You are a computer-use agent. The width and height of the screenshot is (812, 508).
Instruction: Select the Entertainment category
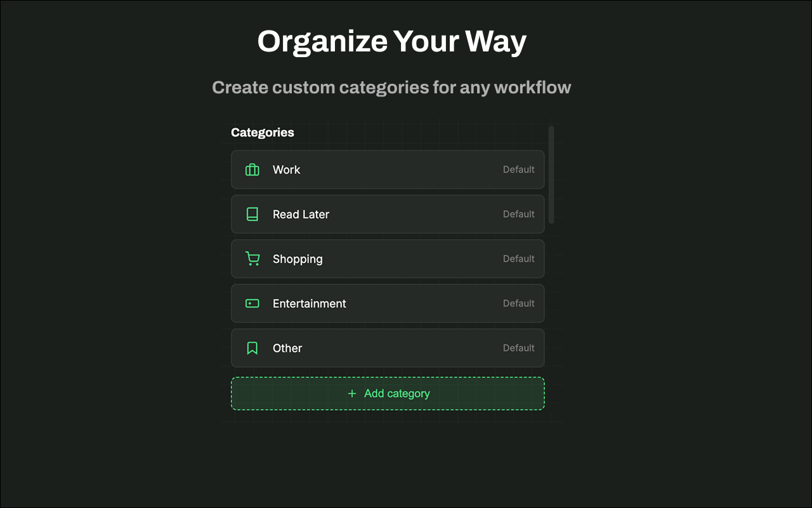point(388,303)
